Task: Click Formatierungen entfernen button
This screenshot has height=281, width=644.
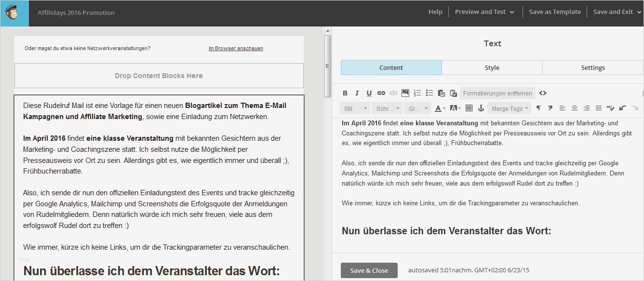Action: (x=497, y=93)
